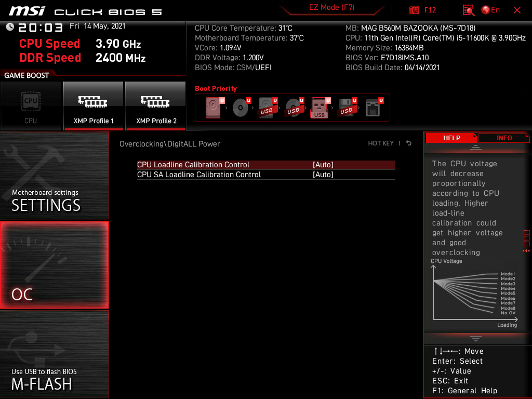Viewport: 532px width, 399px height.
Task: Switch to EZ Mode (F7)
Action: pyautogui.click(x=331, y=7)
